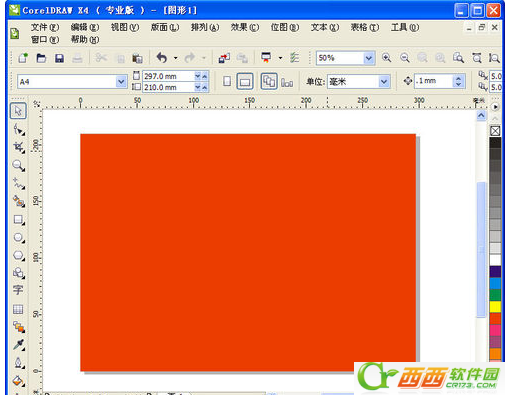Open the 工具(O) menu

[x=405, y=27]
